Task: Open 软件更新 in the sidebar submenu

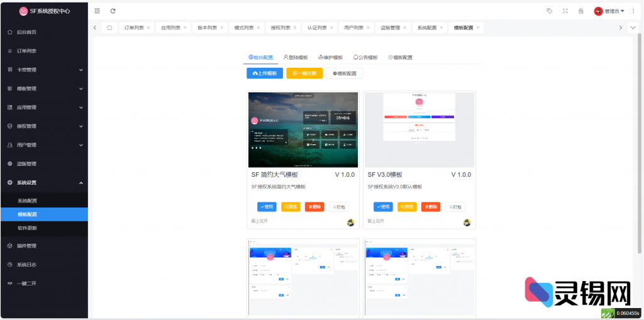Action: point(28,228)
